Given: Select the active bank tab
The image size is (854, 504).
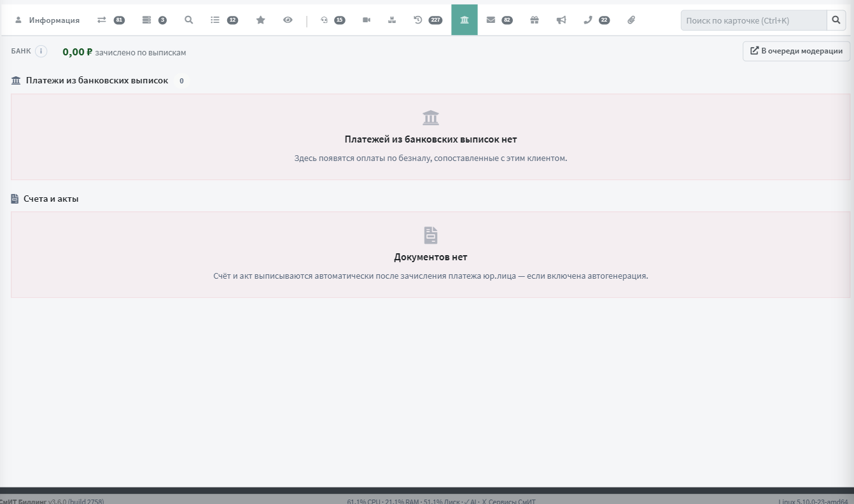Looking at the screenshot, I should tap(465, 20).
